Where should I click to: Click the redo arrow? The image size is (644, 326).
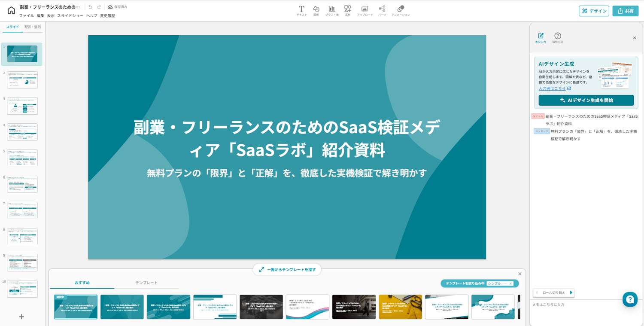(99, 7)
